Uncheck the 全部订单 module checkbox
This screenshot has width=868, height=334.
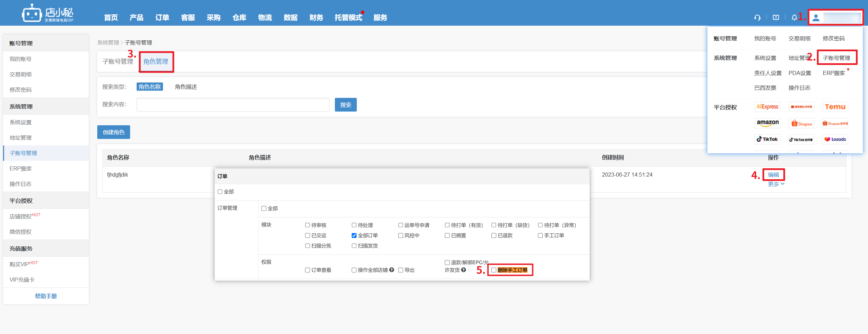[354, 235]
